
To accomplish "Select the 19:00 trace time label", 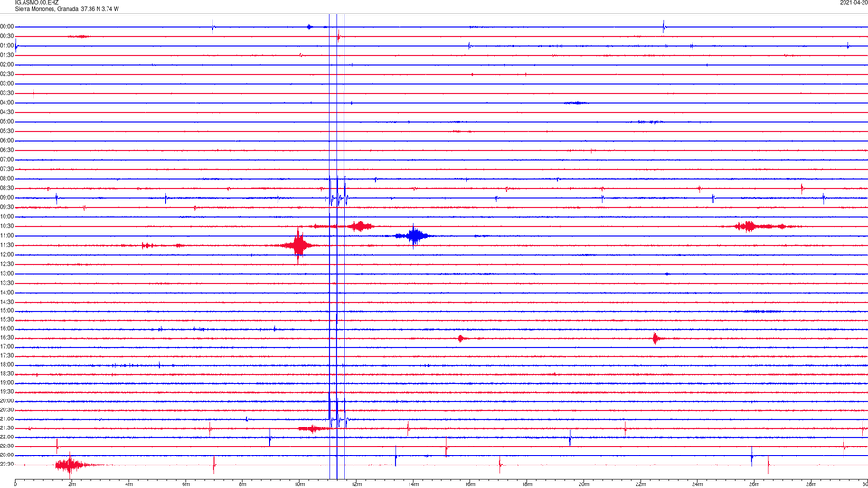I will [6, 383].
